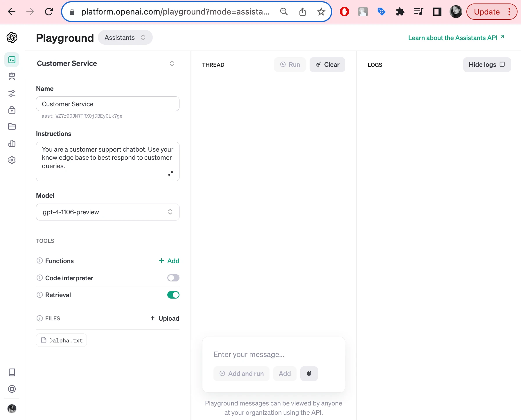Open the Settings gear icon in sidebar
Image resolution: width=521 pixels, height=420 pixels.
point(12,160)
